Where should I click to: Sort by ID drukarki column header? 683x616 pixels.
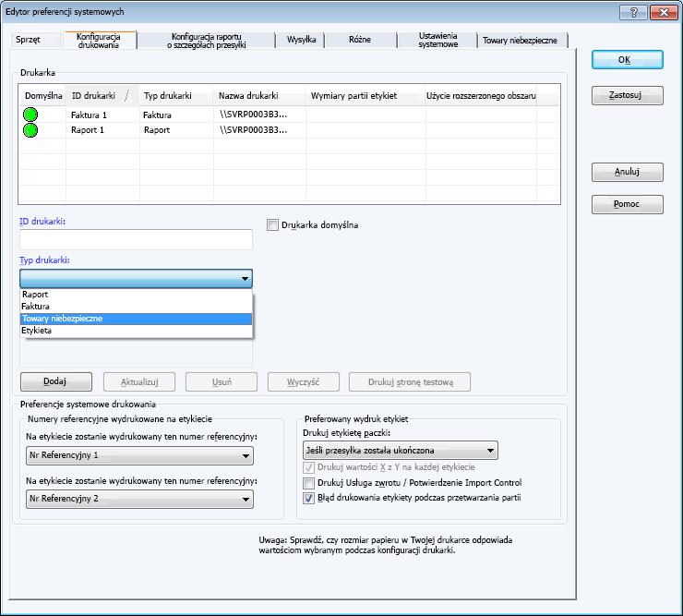[x=102, y=95]
